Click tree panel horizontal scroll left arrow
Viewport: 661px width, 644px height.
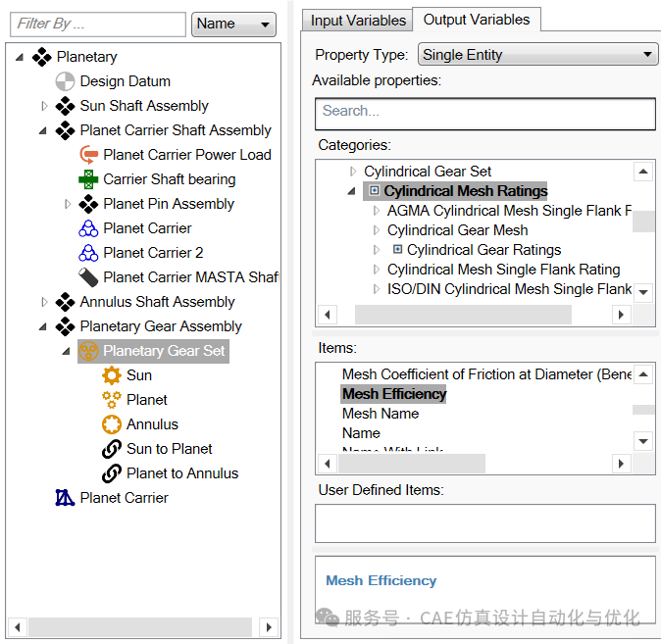coord(18,627)
